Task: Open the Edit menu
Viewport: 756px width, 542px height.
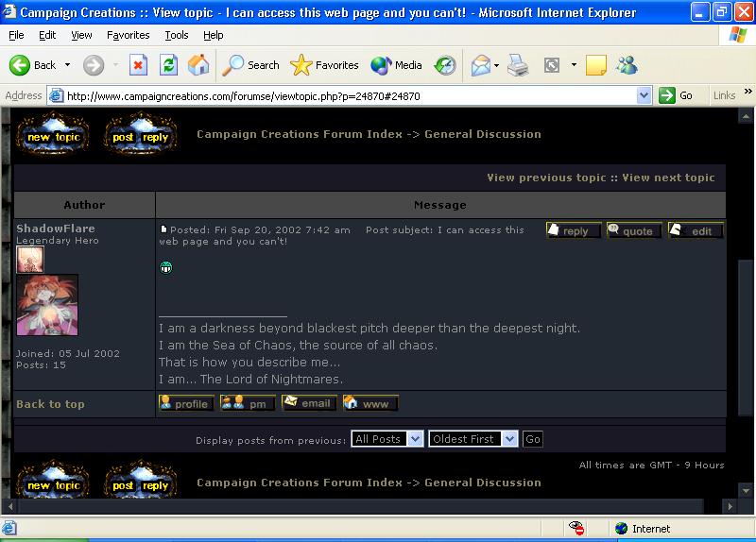Action: click(47, 35)
